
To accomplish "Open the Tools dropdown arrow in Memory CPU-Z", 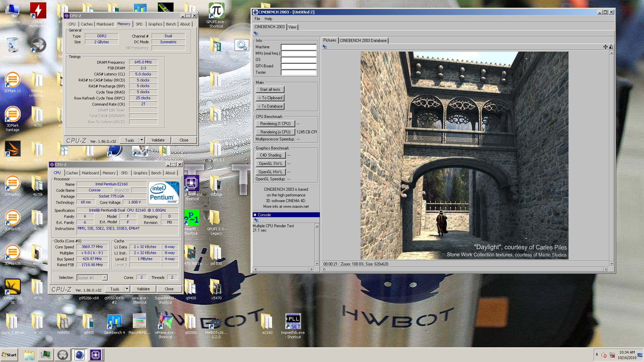I will coord(142,140).
